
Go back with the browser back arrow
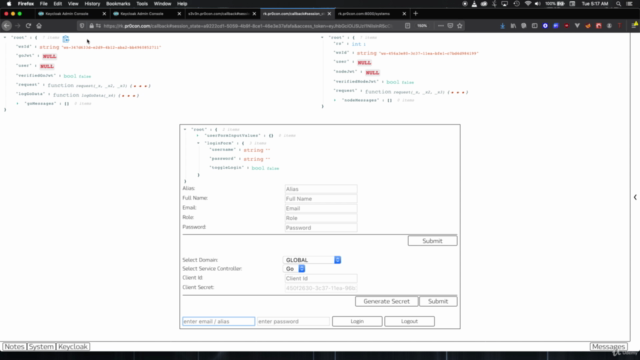click(x=7, y=26)
